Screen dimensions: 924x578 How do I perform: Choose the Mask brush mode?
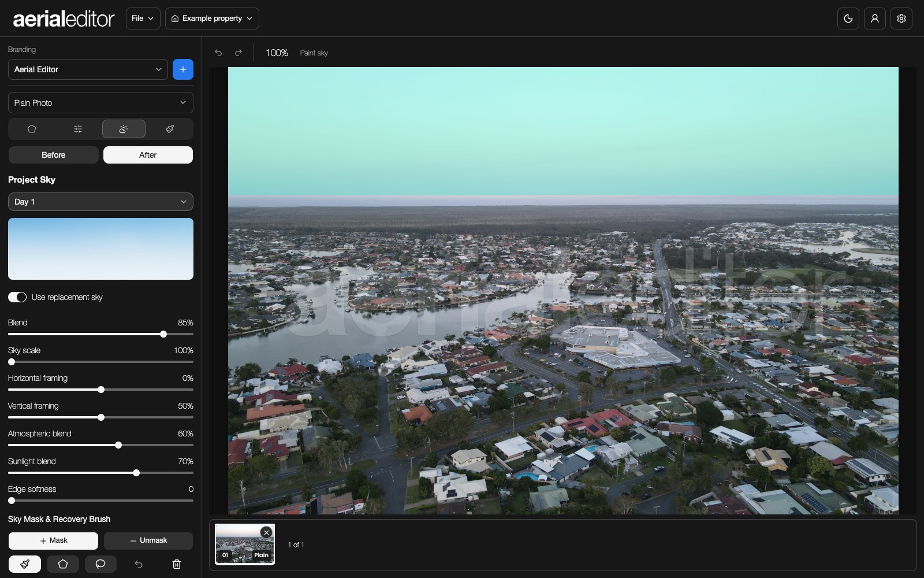tap(53, 541)
